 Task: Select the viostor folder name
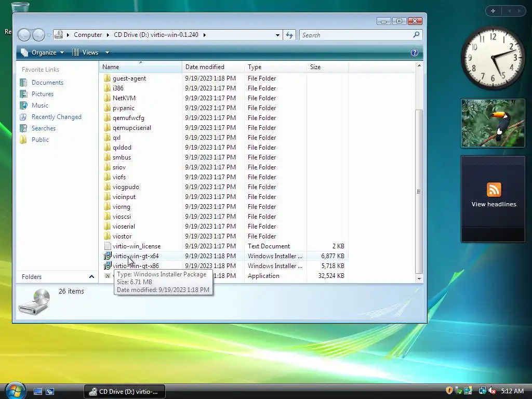122,236
